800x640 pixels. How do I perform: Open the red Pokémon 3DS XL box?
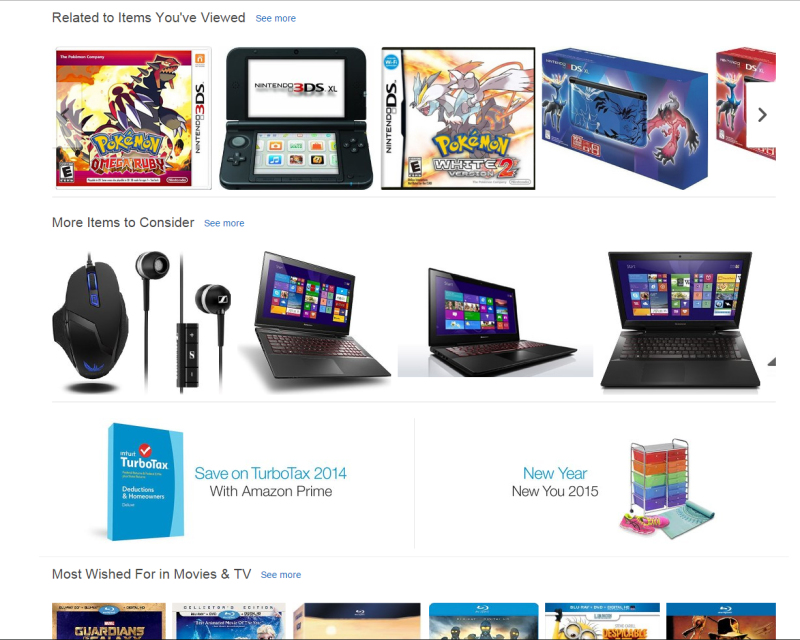pyautogui.click(x=745, y=104)
